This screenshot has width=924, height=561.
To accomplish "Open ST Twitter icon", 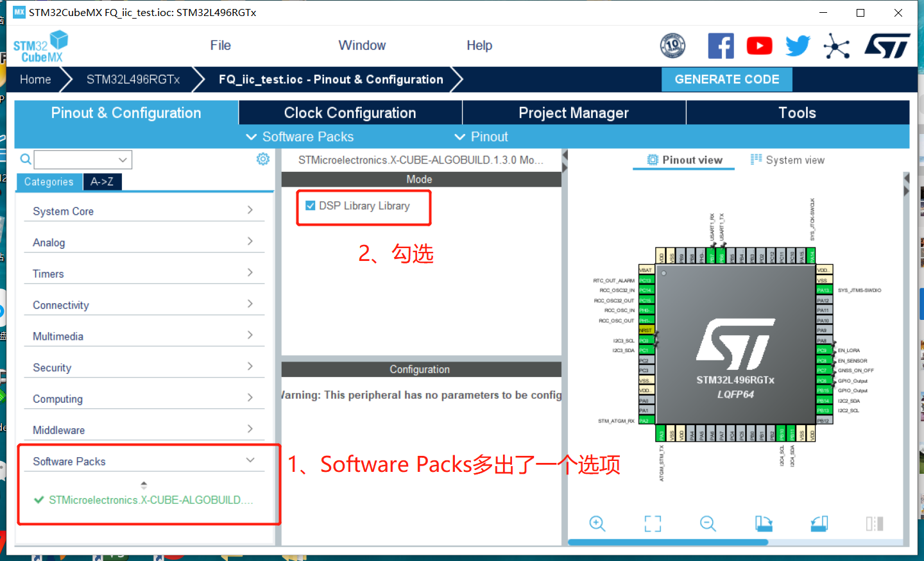I will coord(798,46).
